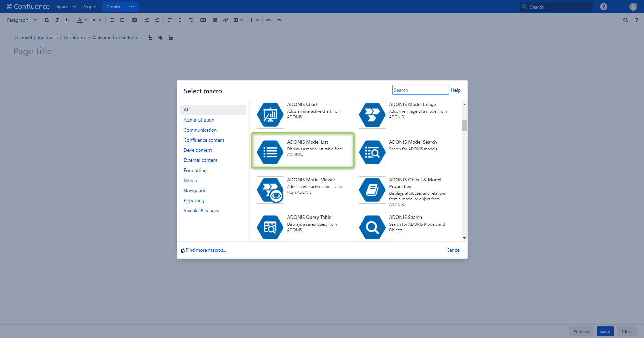Select the ADONIS Chart macro icon
This screenshot has height=338, width=644.
tap(270, 115)
